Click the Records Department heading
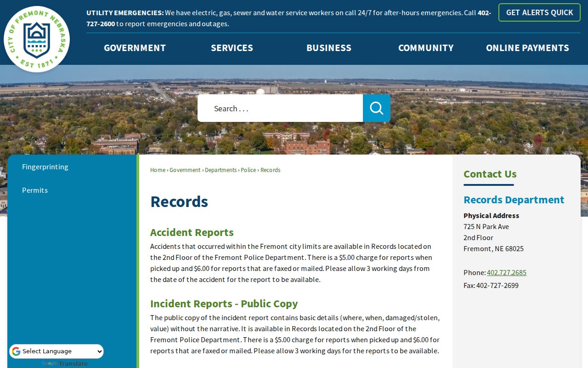 (514, 200)
